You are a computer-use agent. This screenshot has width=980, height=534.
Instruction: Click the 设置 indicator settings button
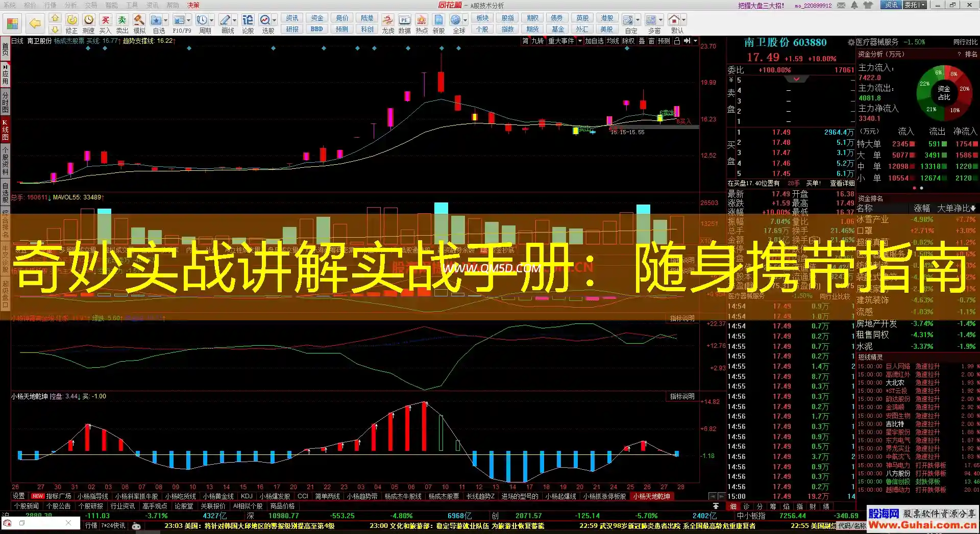[19, 496]
